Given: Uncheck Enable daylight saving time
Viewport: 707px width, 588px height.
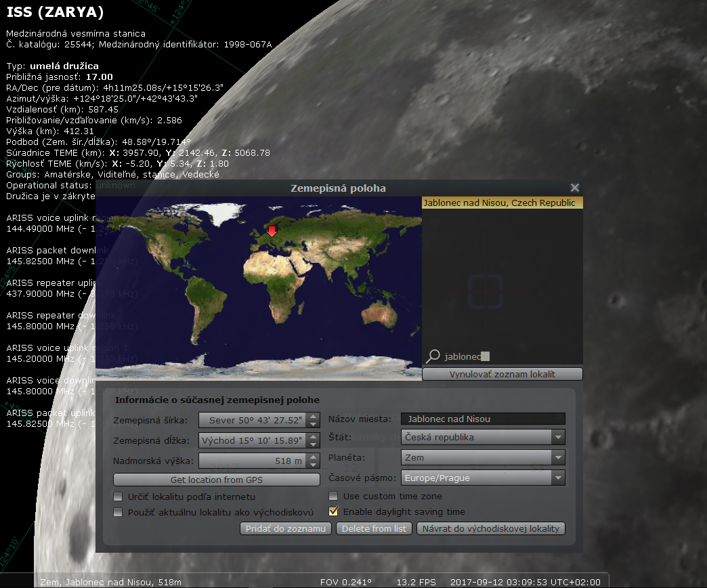Looking at the screenshot, I should click(x=333, y=512).
